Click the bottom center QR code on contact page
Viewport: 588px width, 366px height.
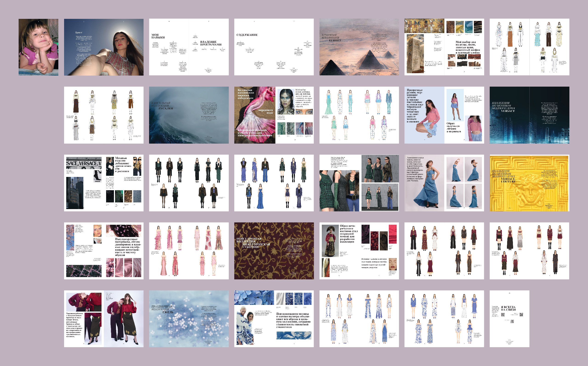[512, 322]
